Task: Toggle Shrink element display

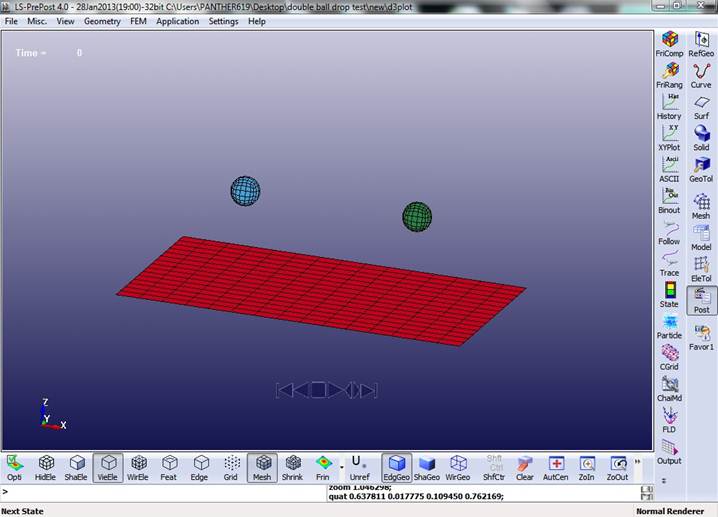Action: tap(292, 468)
